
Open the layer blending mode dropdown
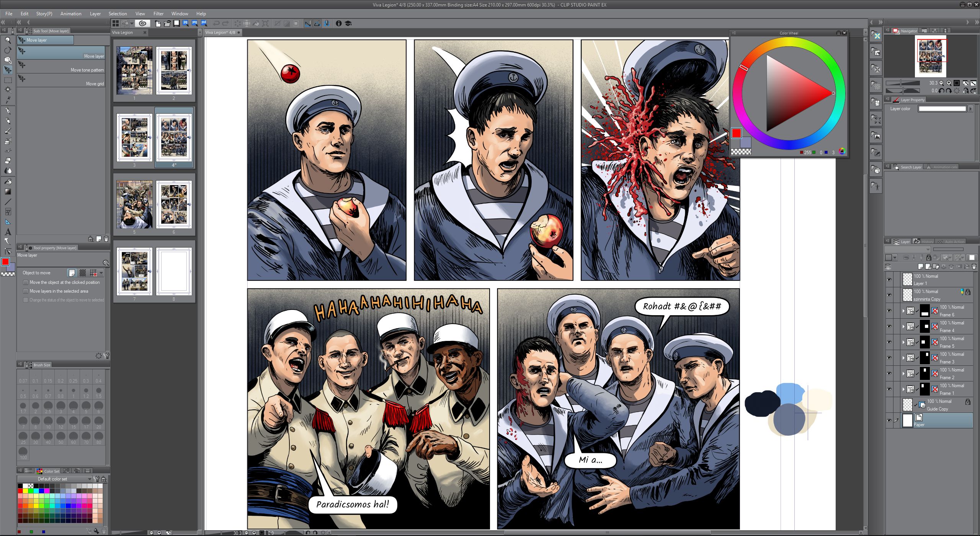click(x=908, y=249)
